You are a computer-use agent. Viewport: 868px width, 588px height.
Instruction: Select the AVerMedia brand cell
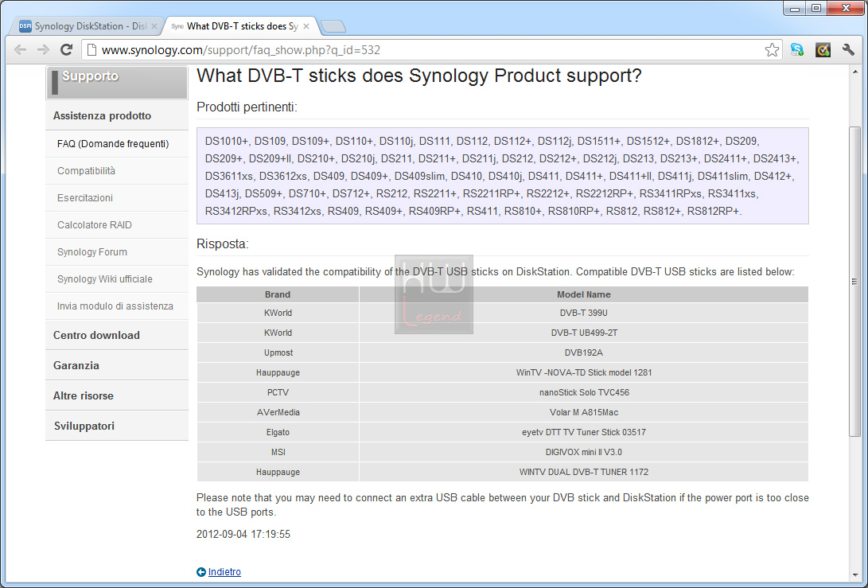pos(278,412)
